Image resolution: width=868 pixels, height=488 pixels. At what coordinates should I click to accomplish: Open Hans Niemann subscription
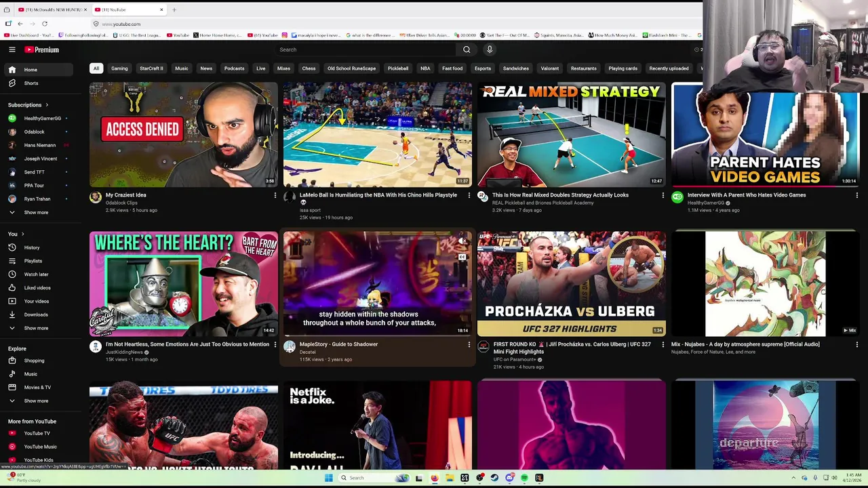pyautogui.click(x=39, y=145)
